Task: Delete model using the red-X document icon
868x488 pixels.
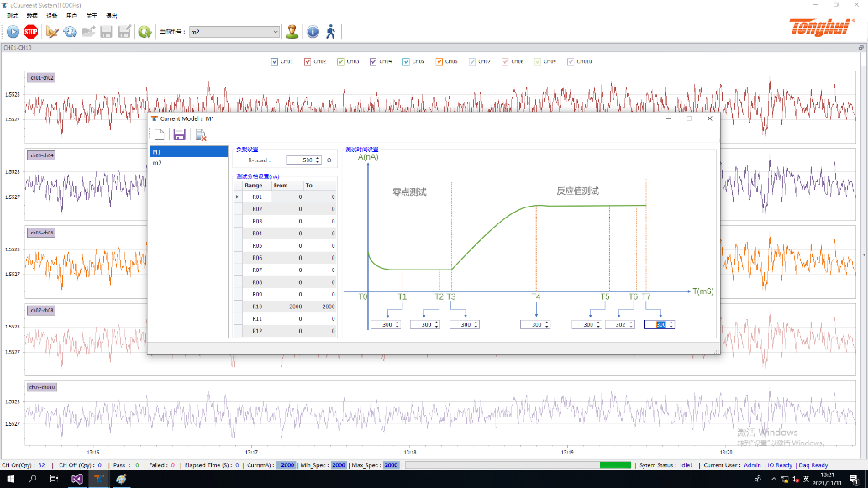Action: (201, 135)
